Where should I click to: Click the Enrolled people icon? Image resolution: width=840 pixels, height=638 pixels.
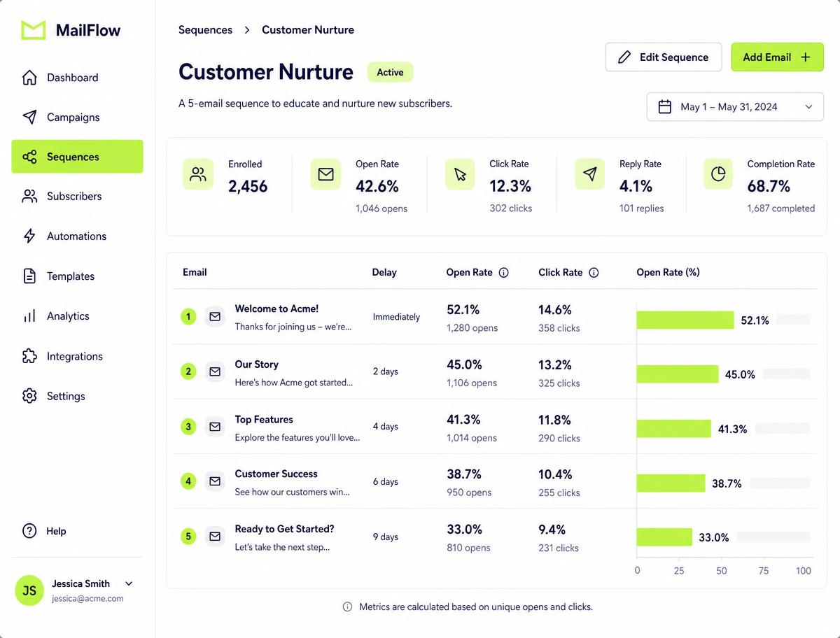(198, 175)
